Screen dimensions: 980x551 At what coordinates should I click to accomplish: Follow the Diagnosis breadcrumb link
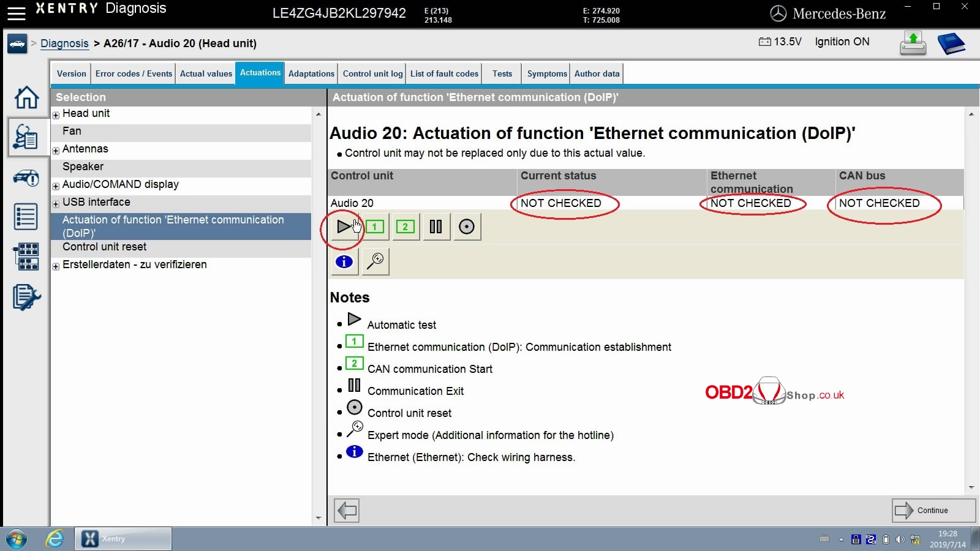(x=64, y=43)
